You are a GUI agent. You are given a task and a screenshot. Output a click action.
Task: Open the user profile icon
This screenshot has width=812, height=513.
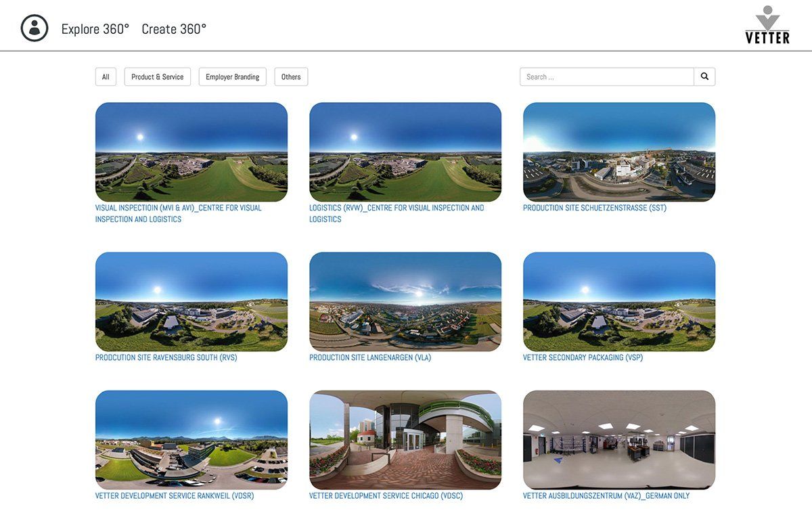pos(35,28)
